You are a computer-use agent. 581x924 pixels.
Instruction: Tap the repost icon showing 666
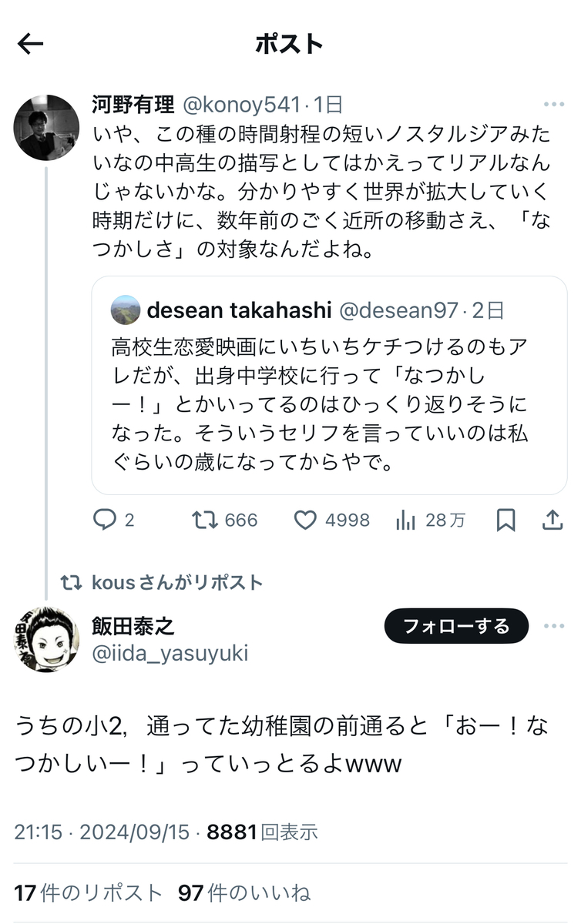coord(203,521)
